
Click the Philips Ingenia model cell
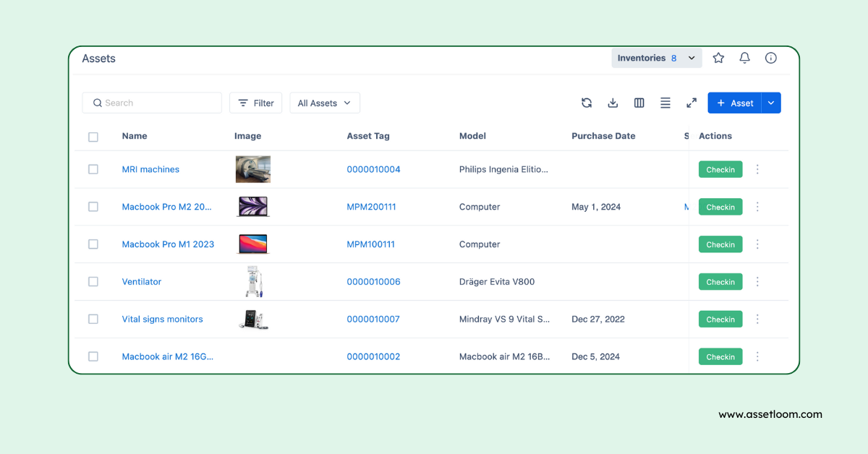(x=504, y=169)
